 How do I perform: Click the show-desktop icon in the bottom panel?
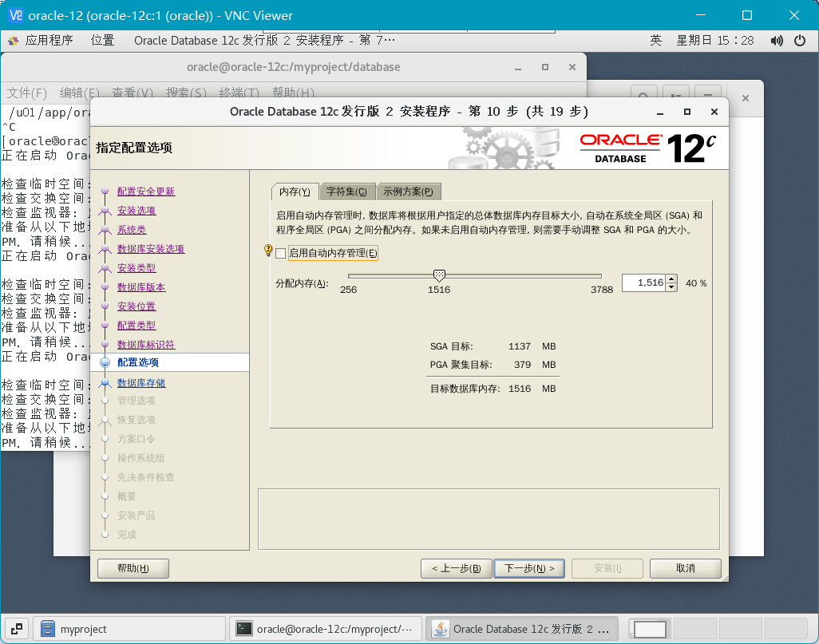[x=17, y=629]
